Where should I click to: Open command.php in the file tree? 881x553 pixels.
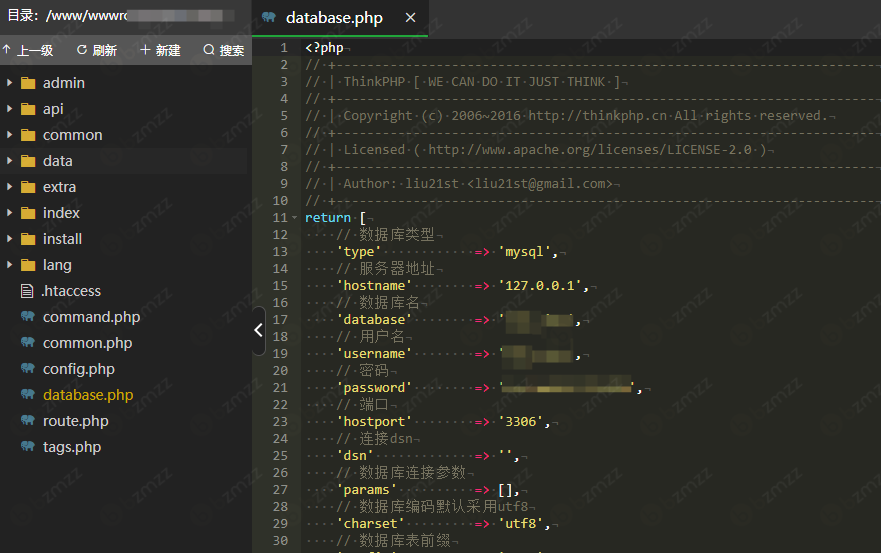pyautogui.click(x=92, y=317)
